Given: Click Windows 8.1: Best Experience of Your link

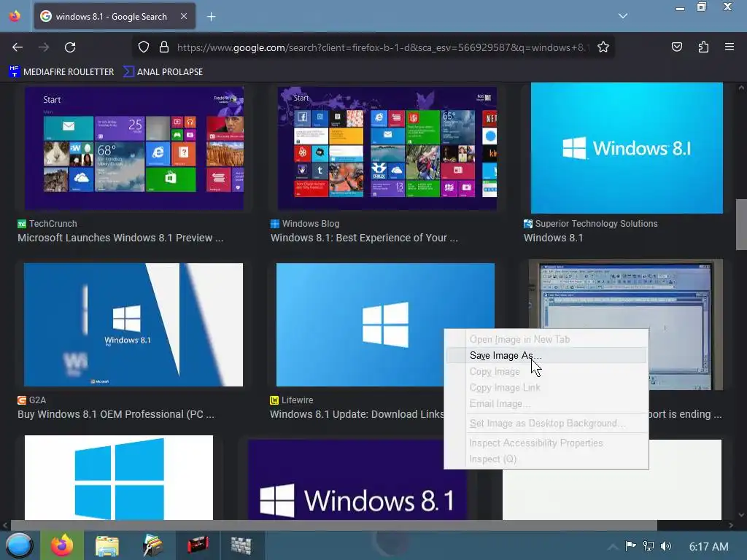Looking at the screenshot, I should coord(365,238).
